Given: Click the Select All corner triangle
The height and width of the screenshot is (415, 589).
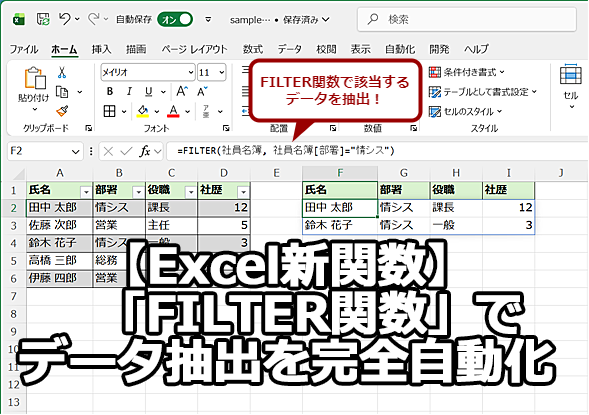Looking at the screenshot, I should pyautogui.click(x=18, y=174).
